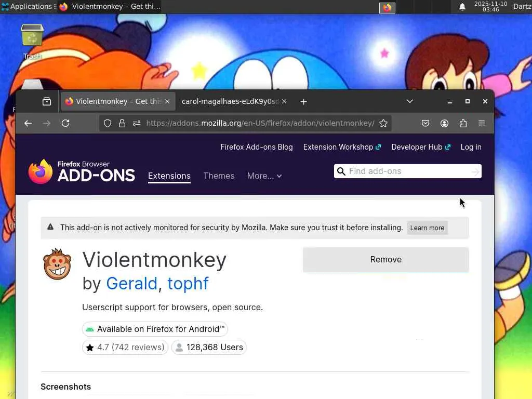Open the tracking protection shield icon
The image size is (532, 399).
point(108,123)
